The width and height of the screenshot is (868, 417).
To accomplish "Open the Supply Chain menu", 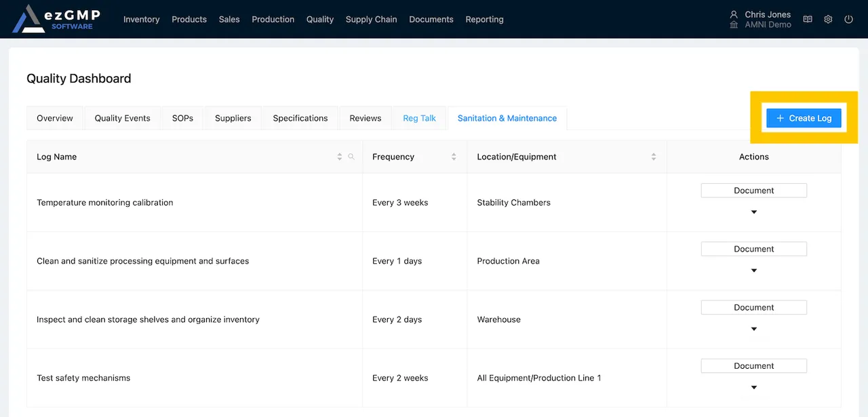I will click(x=371, y=19).
